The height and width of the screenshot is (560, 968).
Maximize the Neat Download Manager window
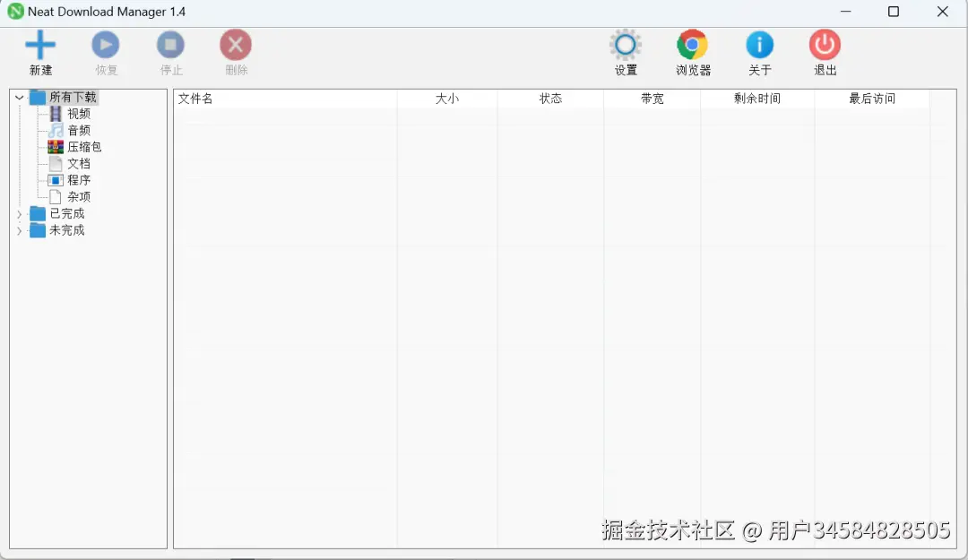tap(894, 11)
